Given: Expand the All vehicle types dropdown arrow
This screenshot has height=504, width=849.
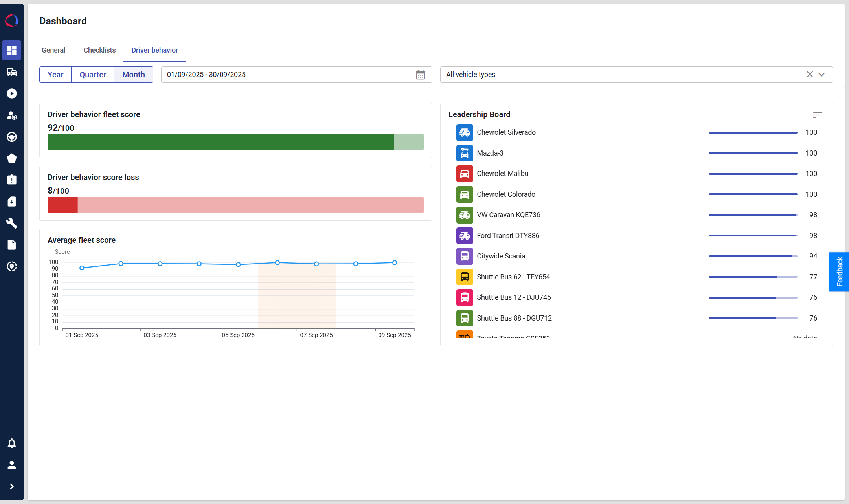Looking at the screenshot, I should [x=821, y=75].
